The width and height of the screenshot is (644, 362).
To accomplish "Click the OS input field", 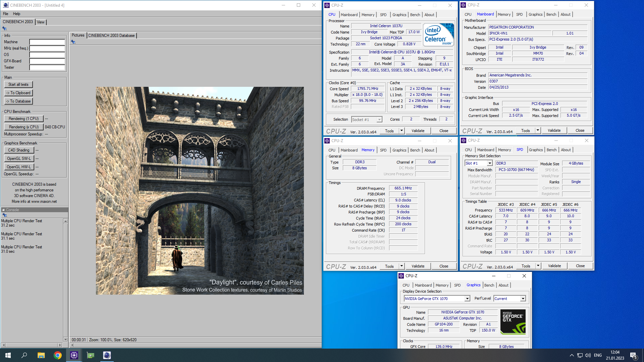I will point(47,55).
